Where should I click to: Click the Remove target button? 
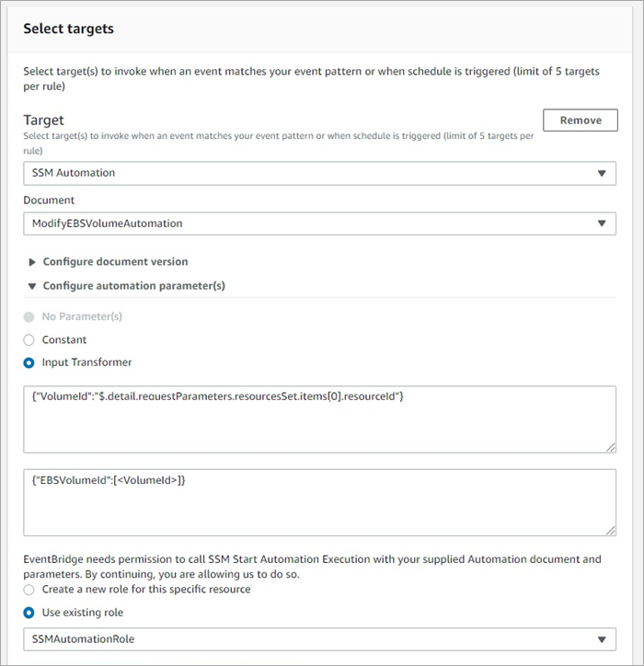580,121
